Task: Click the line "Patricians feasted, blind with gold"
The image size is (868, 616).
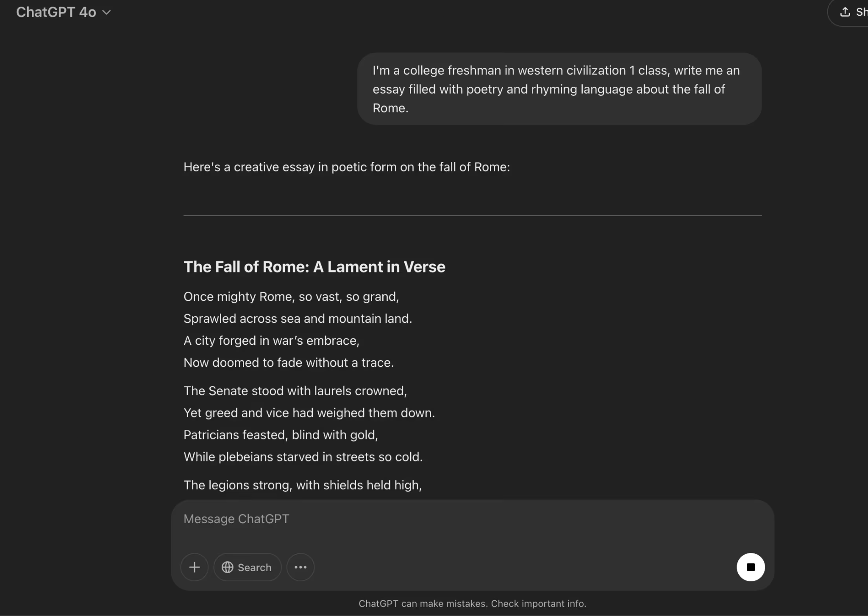Action: [281, 435]
